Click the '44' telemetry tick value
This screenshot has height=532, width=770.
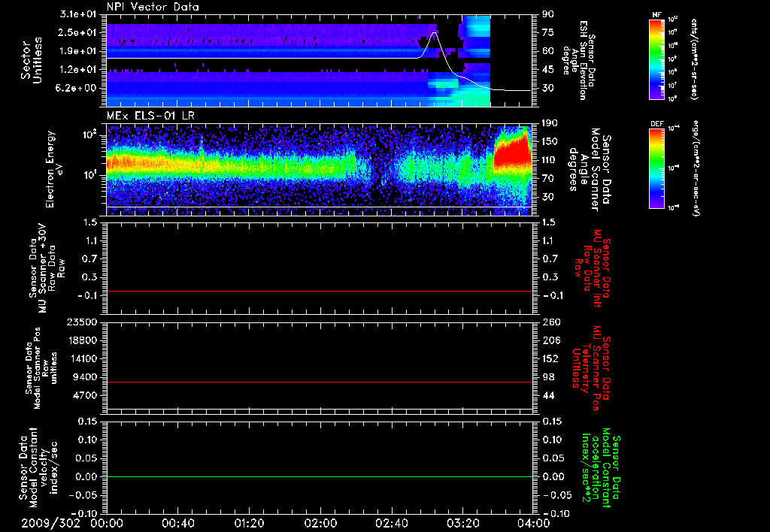click(x=548, y=395)
